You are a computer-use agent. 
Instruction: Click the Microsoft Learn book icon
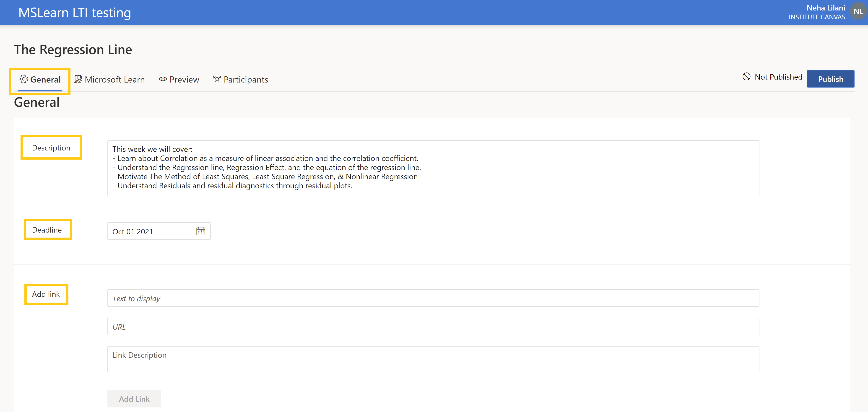pos(78,79)
